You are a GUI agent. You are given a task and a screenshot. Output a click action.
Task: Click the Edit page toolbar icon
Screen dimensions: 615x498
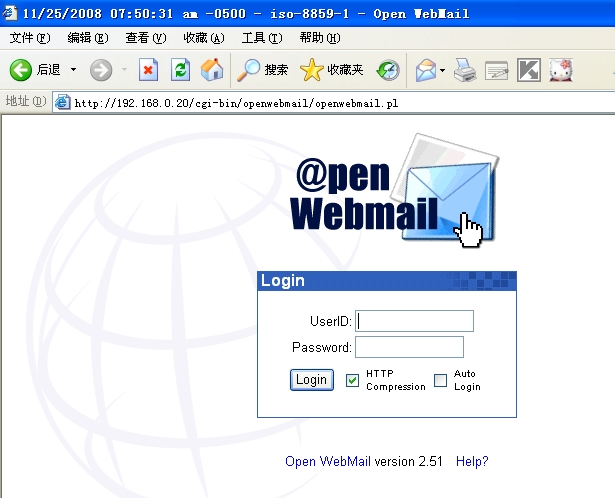pos(496,71)
